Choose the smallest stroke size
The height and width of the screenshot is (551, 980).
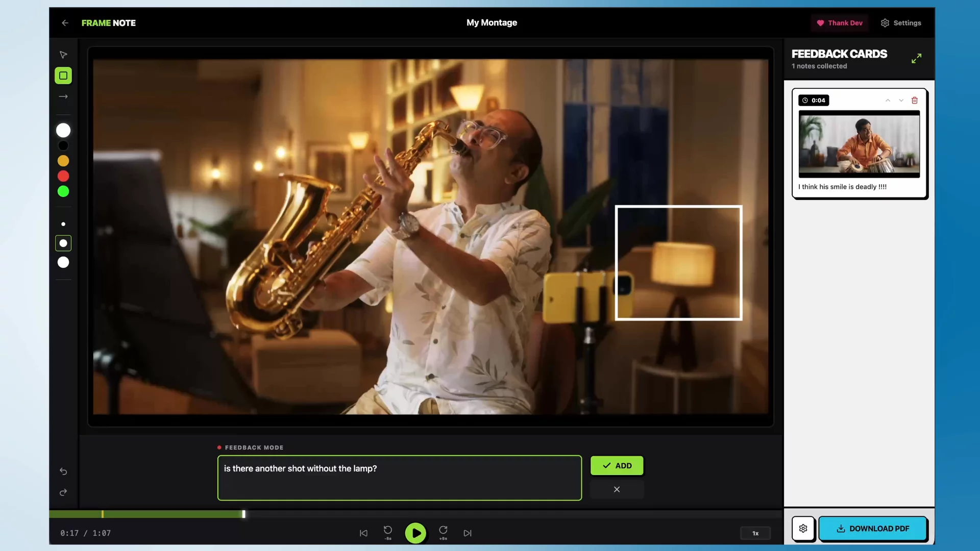tap(63, 224)
